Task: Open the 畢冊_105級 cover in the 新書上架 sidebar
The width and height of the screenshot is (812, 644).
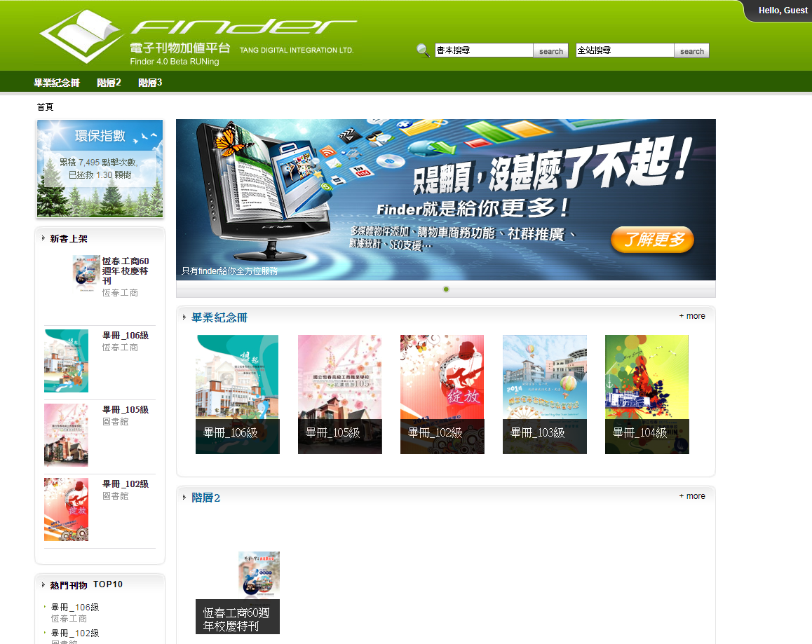Action: (67, 435)
